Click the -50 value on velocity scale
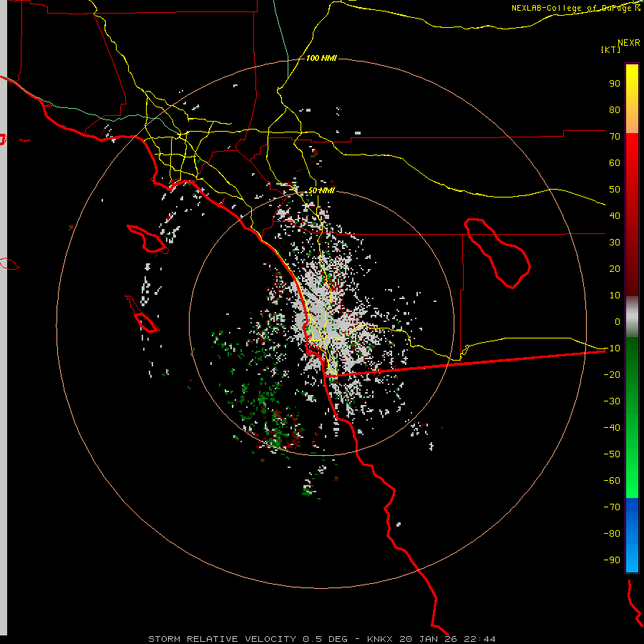The width and height of the screenshot is (644, 644). [612, 454]
